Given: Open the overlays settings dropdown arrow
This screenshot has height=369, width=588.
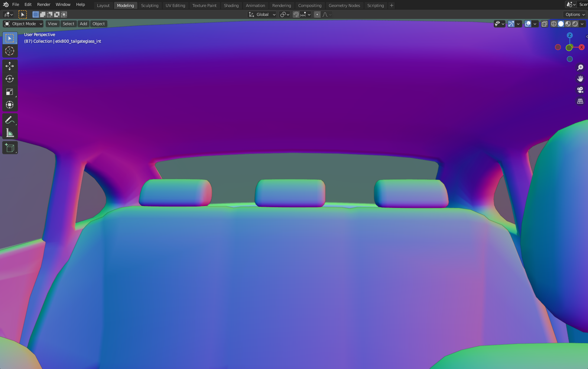Looking at the screenshot, I should 535,24.
